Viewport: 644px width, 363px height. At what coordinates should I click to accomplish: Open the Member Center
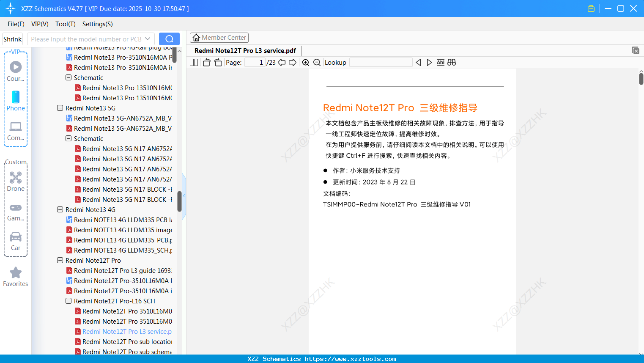[219, 37]
